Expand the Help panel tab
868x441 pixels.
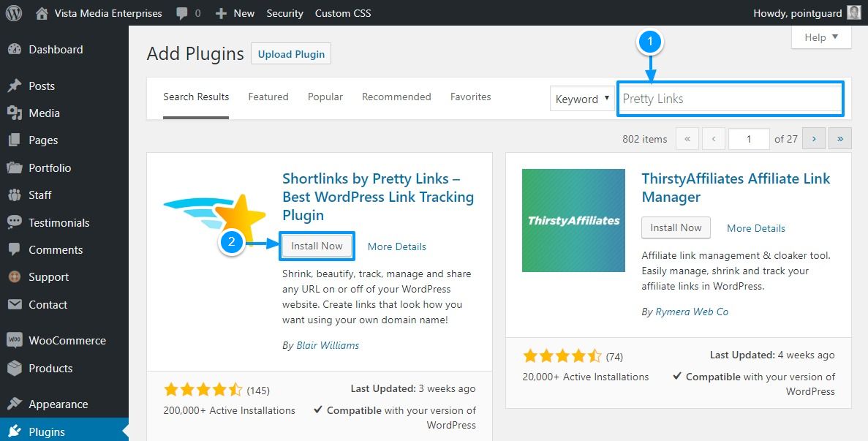click(821, 37)
